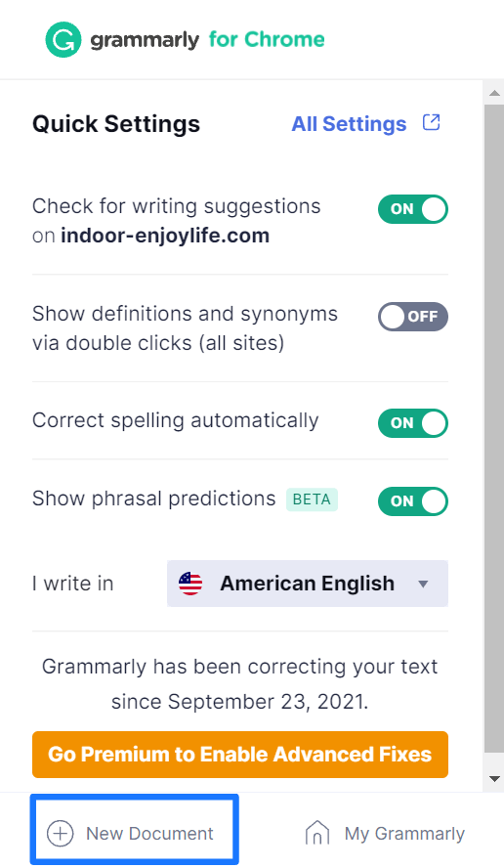The height and width of the screenshot is (868, 504).
Task: Click the scrollbar up arrow
Action: coord(494,93)
